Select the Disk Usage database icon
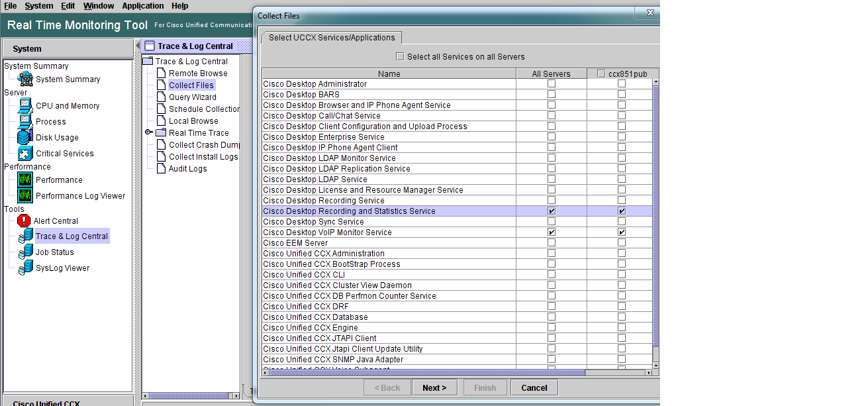 pos(26,138)
